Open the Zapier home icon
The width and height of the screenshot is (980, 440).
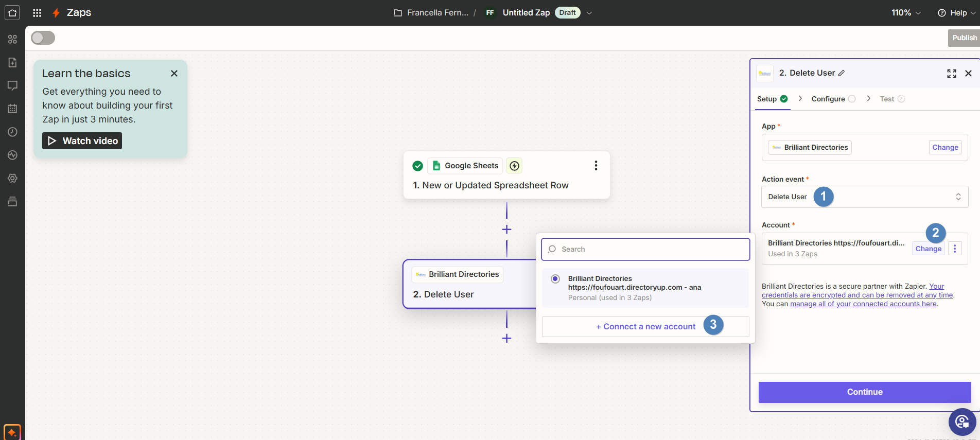point(12,12)
